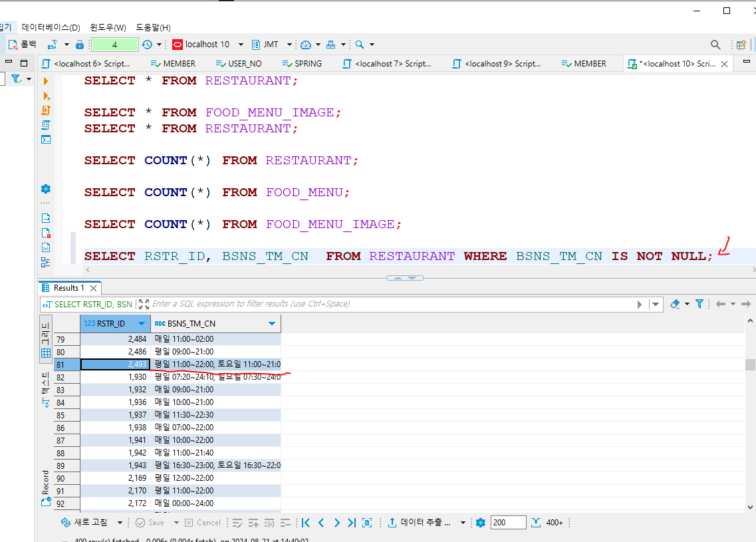Click the Save button in results toolbar
Viewport: 756px width, 542px height.
150,523
